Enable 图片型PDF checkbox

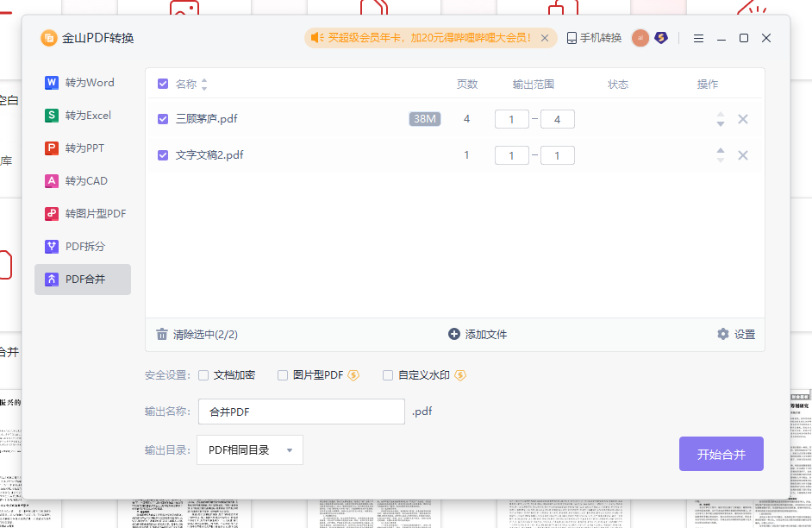point(282,375)
